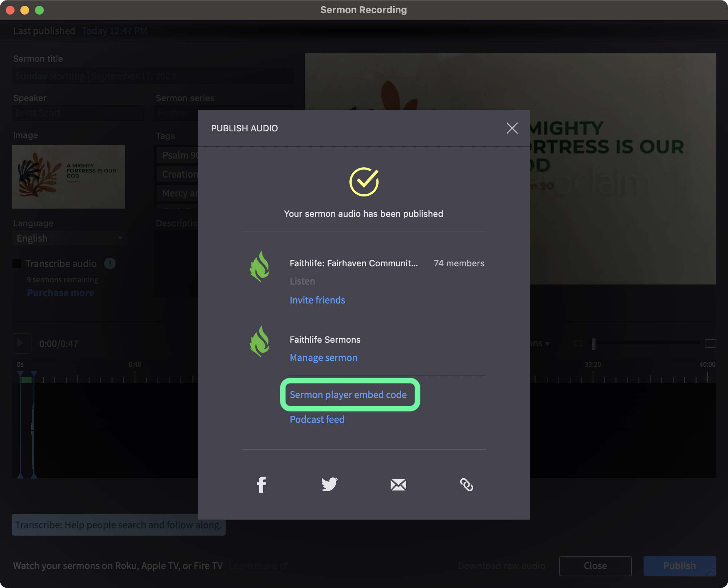Click the Transcribe audio info icon
The image size is (728, 588).
click(110, 263)
